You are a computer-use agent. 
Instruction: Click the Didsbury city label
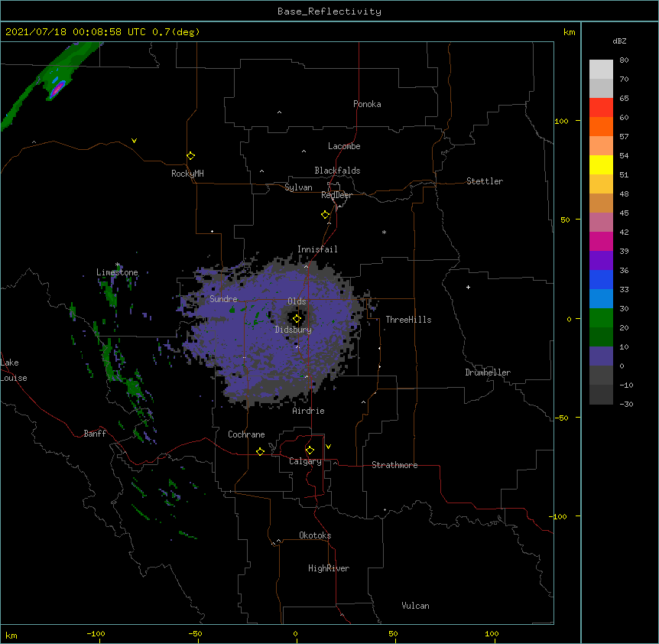pyautogui.click(x=294, y=330)
